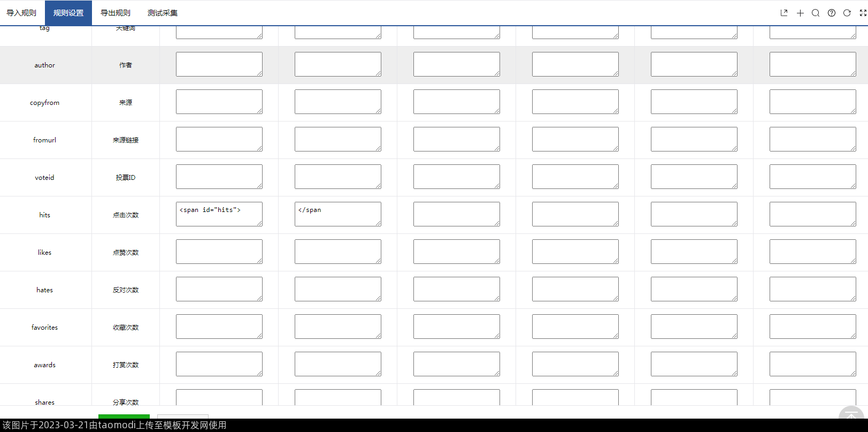This screenshot has height=432, width=868.
Task: Click first text box in favorites row
Action: click(x=219, y=327)
